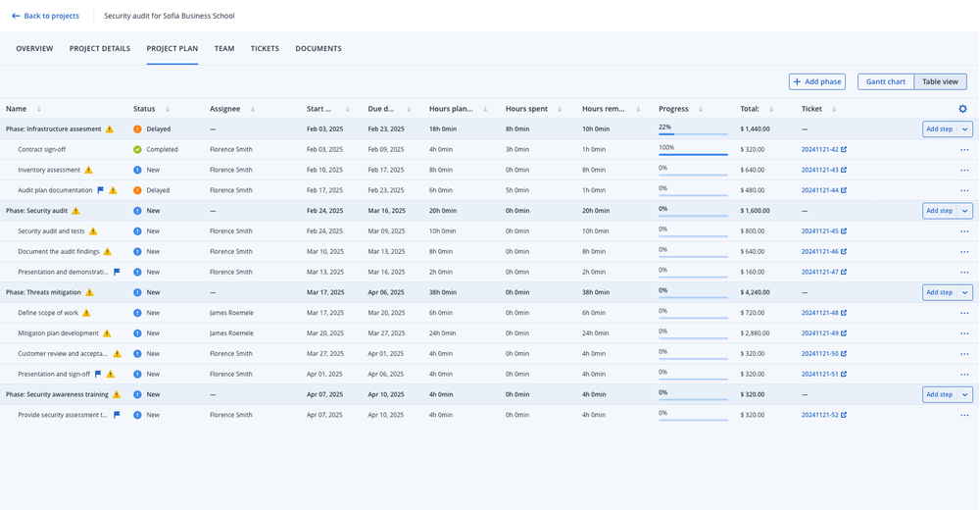980x510 pixels.
Task: Expand Add step dropdown for Security awareness training
Action: 965,394
